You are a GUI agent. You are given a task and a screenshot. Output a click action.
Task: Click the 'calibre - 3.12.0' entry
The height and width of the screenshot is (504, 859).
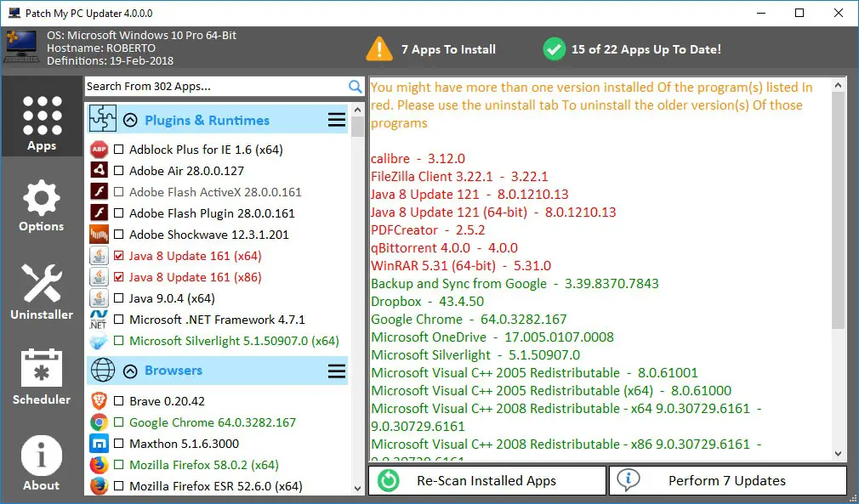pos(418,159)
